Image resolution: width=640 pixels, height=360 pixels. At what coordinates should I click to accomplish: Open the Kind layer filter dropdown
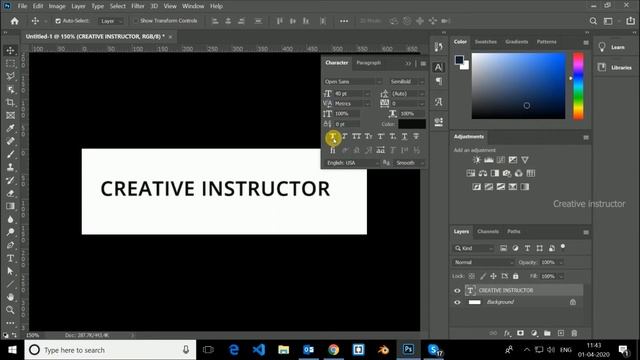[x=474, y=248]
